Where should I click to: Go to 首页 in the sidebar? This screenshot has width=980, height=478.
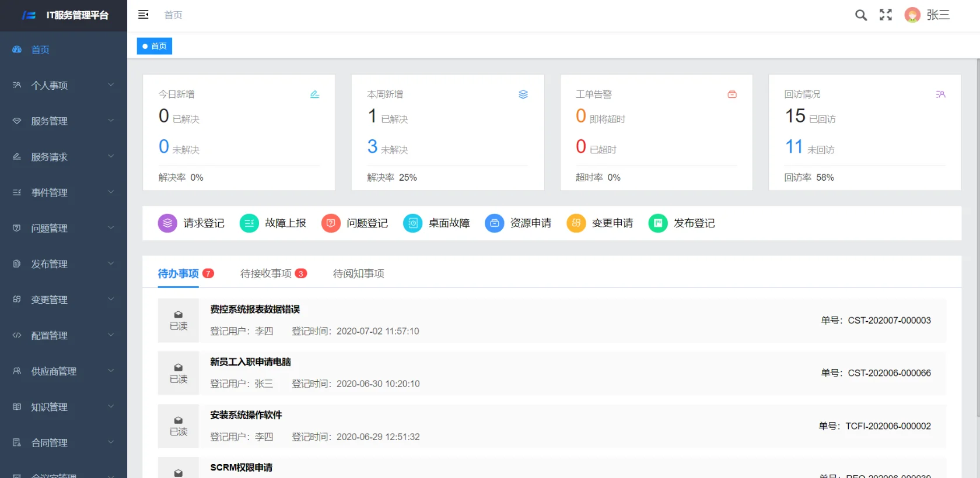[x=64, y=50]
